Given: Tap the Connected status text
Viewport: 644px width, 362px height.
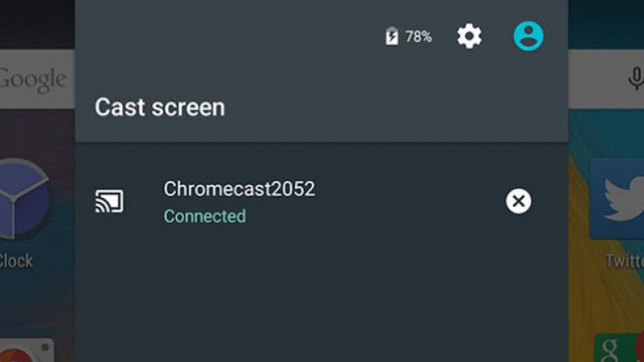Looking at the screenshot, I should 205,216.
